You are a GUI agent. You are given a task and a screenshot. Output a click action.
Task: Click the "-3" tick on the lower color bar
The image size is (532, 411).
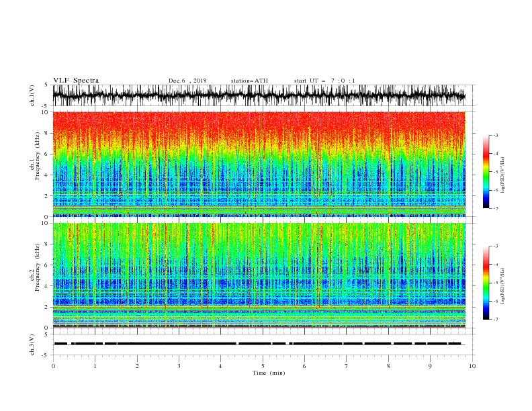click(495, 246)
